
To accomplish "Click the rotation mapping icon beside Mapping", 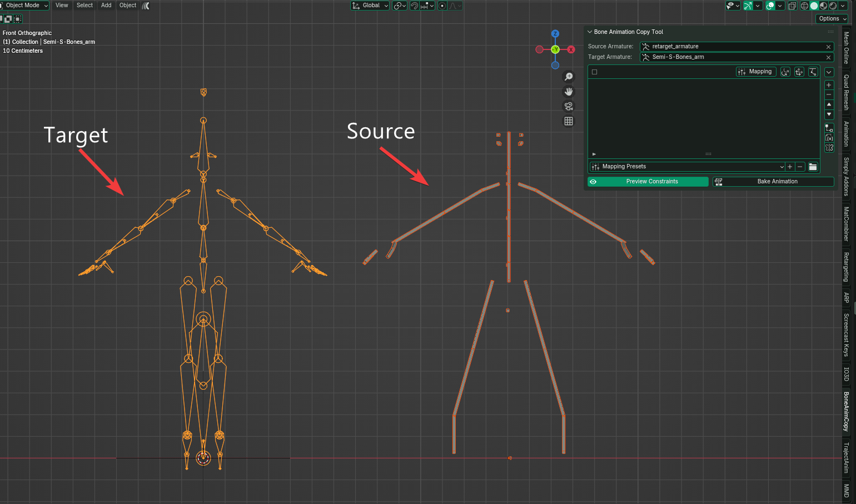I will click(785, 72).
